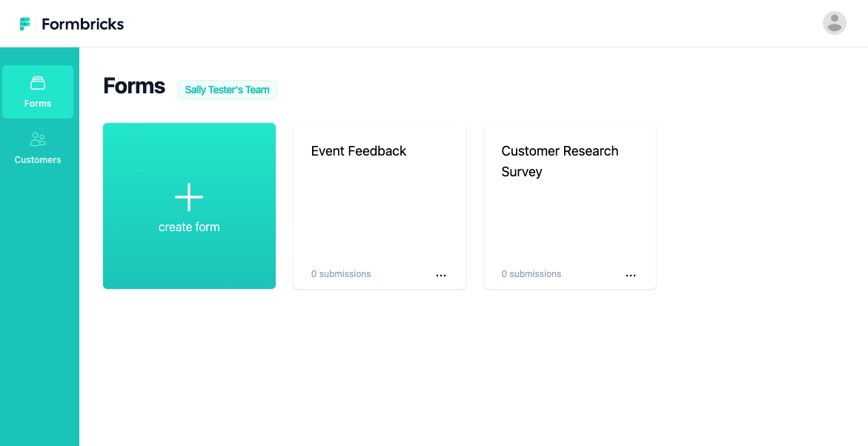
Task: Click '0 submissions' on Event Feedback card
Action: point(341,274)
